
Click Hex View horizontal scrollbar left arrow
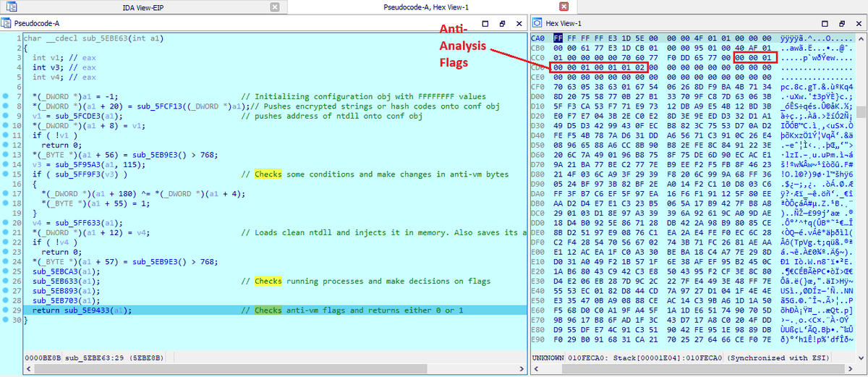point(536,370)
